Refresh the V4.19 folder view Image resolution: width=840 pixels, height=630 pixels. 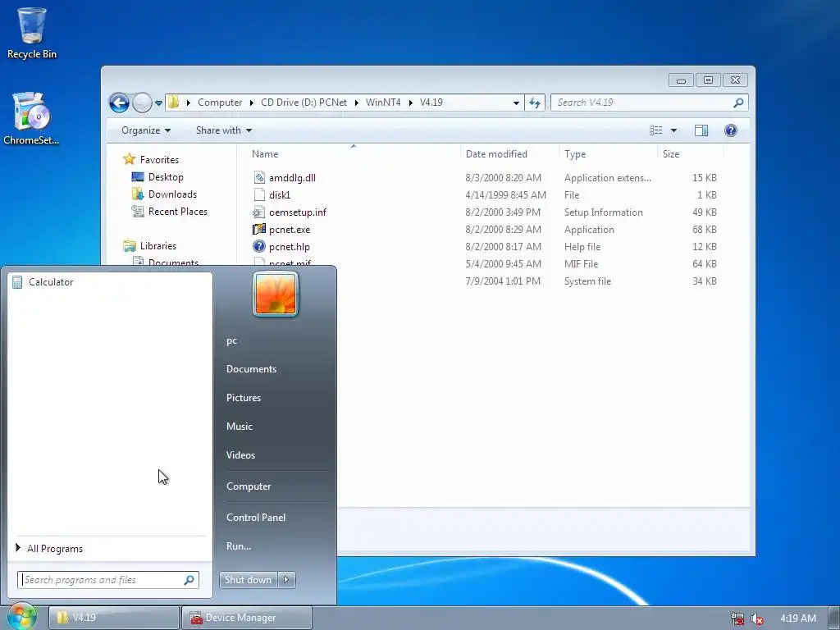(x=535, y=103)
